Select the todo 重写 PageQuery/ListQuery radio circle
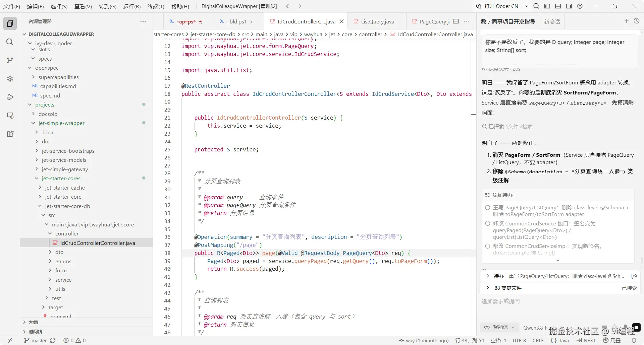 [488, 208]
